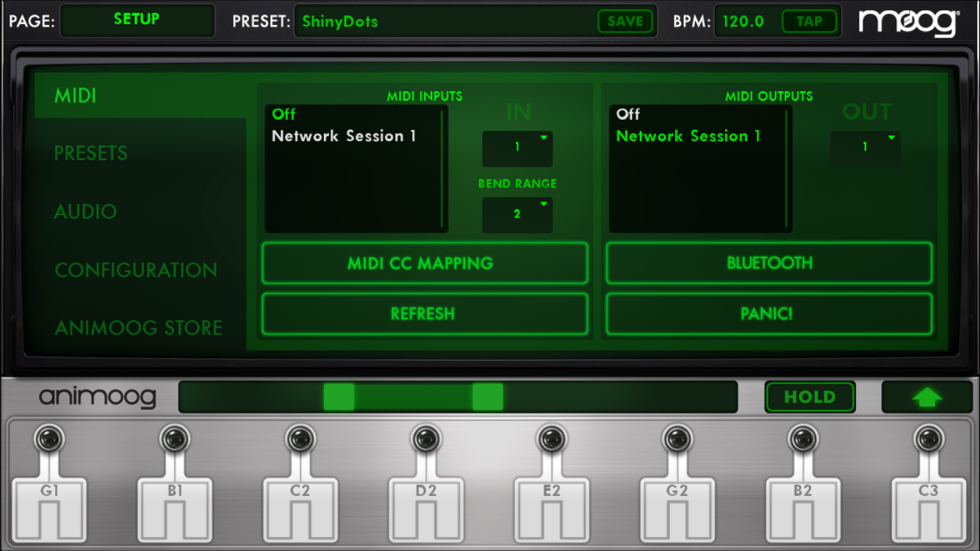Open the IN channel dropdown
980x551 pixels.
517,148
